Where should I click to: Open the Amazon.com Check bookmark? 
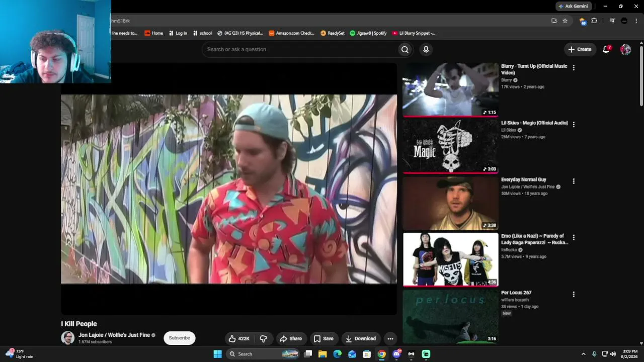click(x=292, y=33)
